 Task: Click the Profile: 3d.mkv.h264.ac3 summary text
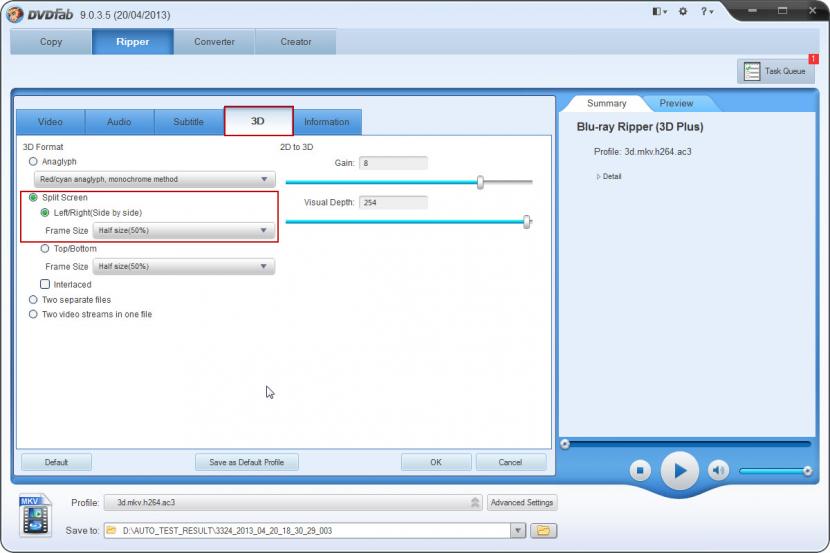(643, 152)
